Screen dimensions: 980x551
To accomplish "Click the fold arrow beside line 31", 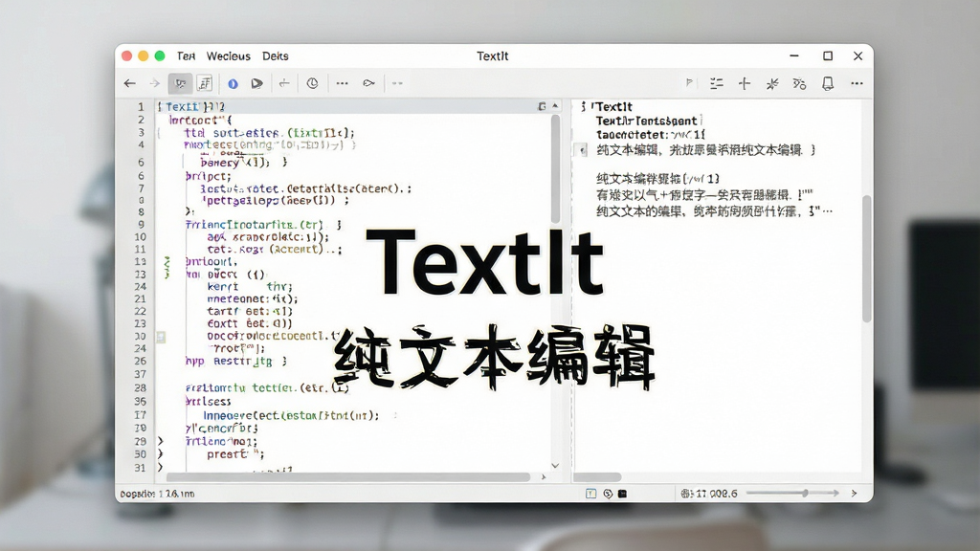I will coord(160,467).
